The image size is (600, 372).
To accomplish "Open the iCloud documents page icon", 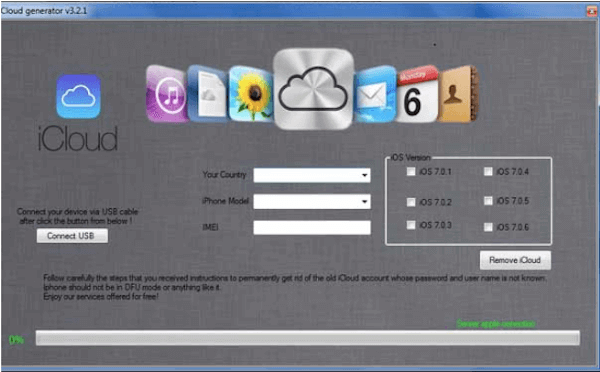I will (x=209, y=94).
